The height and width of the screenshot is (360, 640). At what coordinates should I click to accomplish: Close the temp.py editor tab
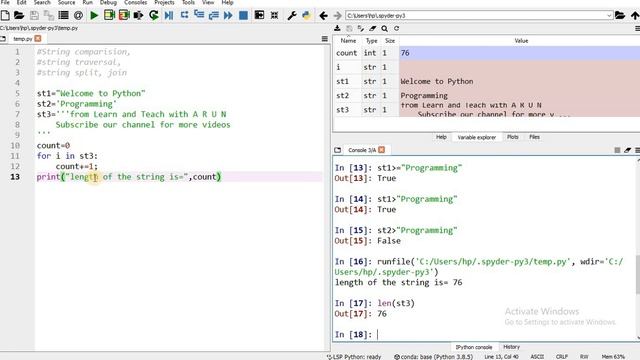pos(38,38)
